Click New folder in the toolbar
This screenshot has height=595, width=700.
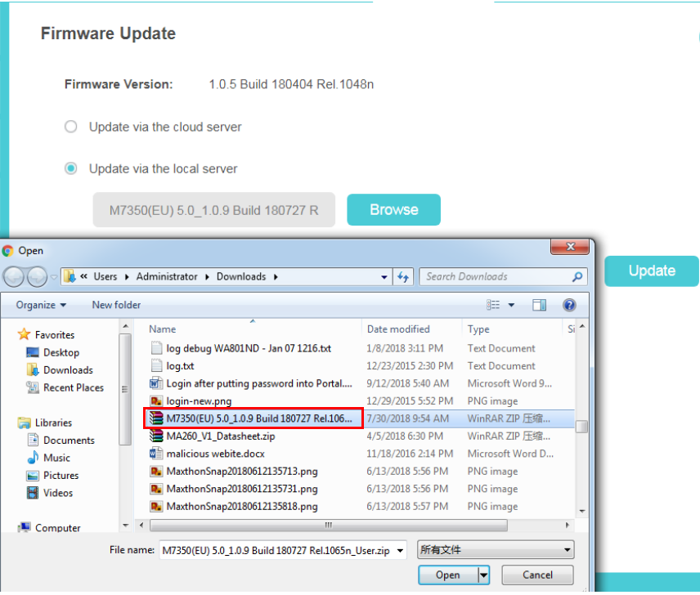click(116, 305)
